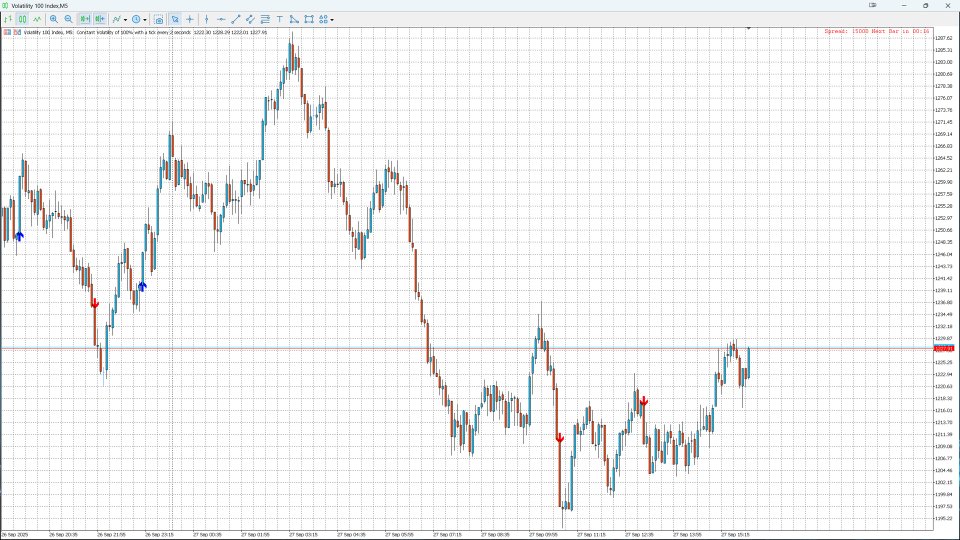Click the Spread and Next Bar label

pyautogui.click(x=877, y=31)
